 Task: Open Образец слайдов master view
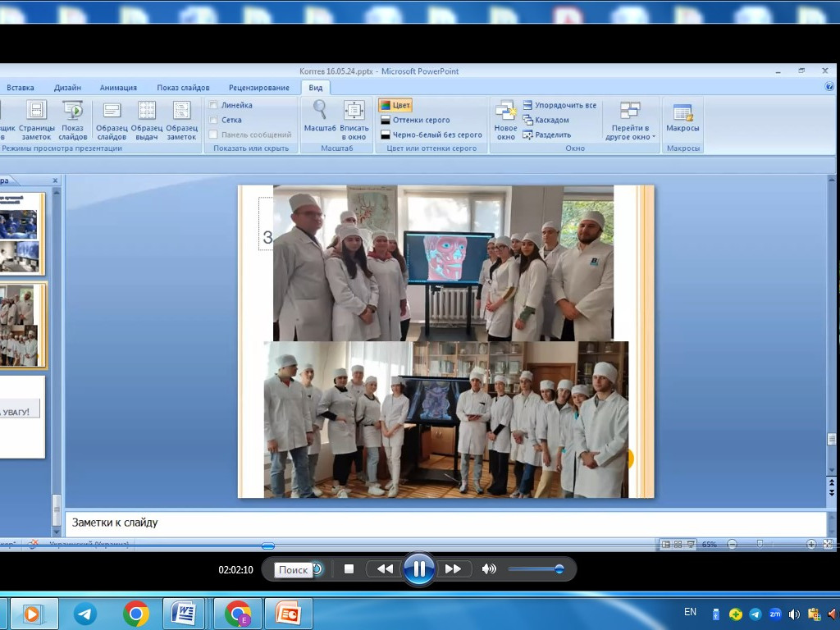tap(112, 121)
